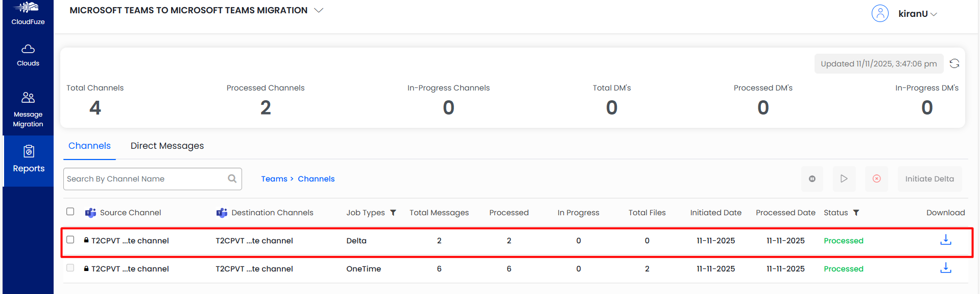Click the In-Progress DM's value
This screenshot has height=294, width=980.
point(927,107)
